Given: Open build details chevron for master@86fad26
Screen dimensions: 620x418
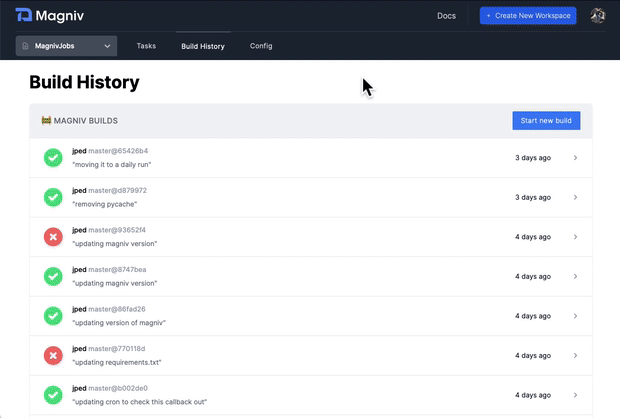Looking at the screenshot, I should 575,316.
